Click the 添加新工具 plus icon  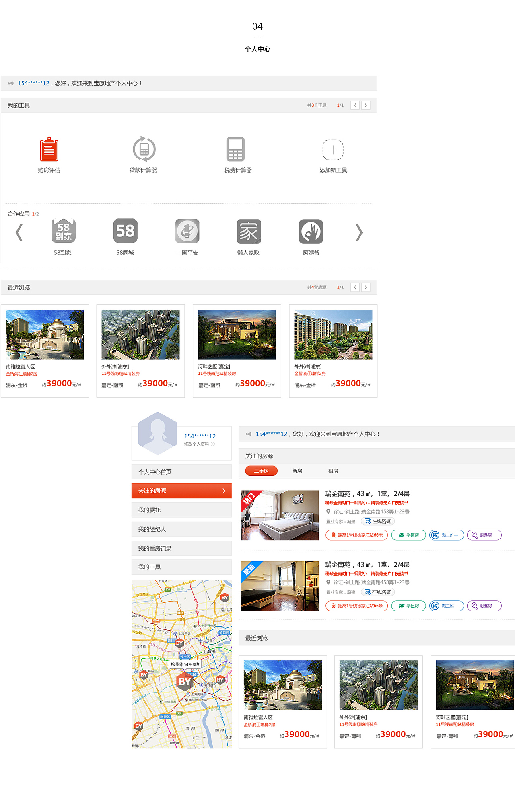(x=333, y=150)
